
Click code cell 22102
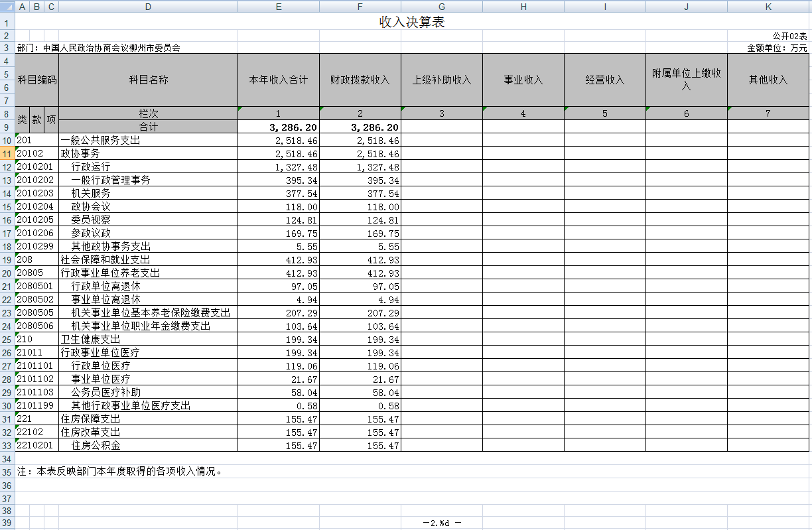(x=37, y=432)
